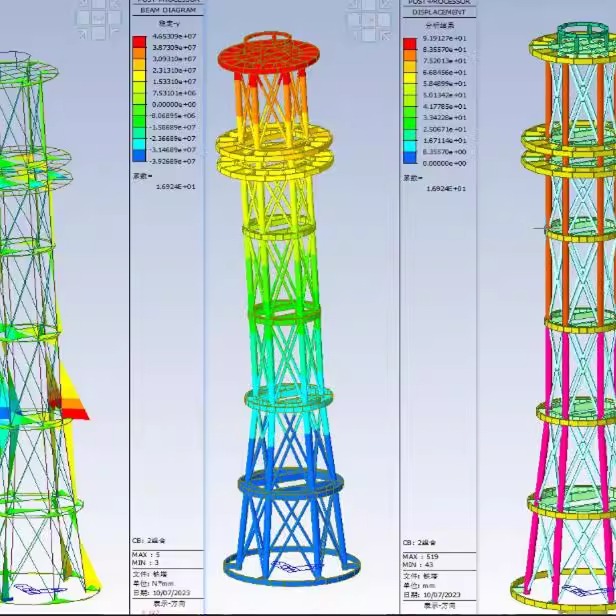Click the CB load combination label in the Displacement legend

click(419, 543)
